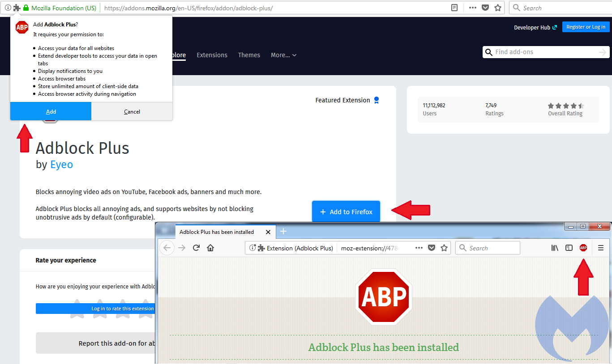
Task: Click the site information icon in main address bar
Action: click(x=8, y=8)
